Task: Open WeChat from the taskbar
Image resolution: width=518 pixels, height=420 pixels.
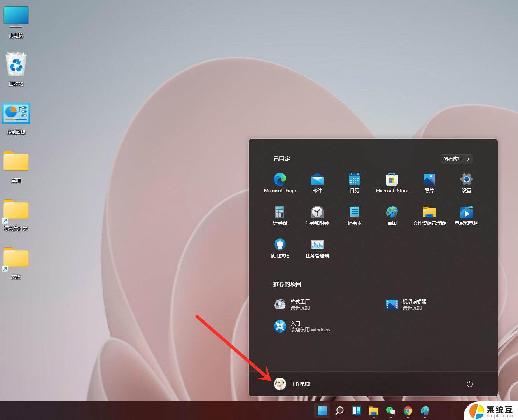Action: tap(391, 411)
